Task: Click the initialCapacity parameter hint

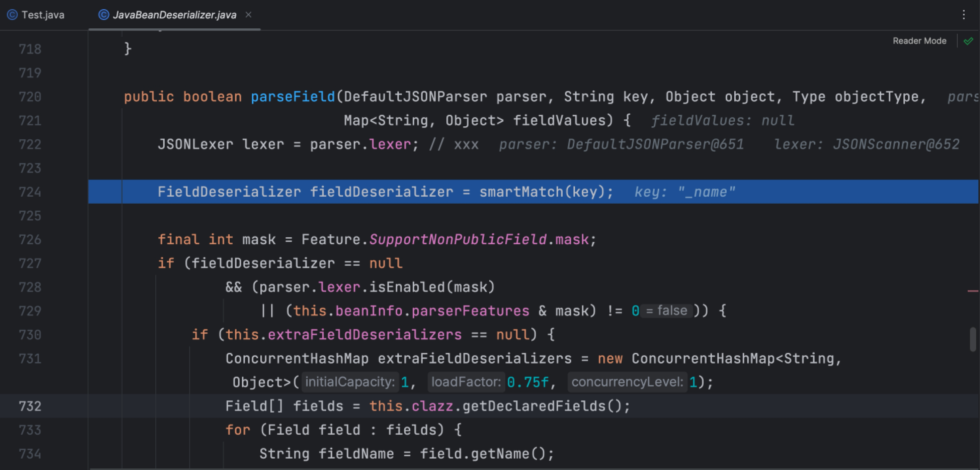Action: coord(350,382)
